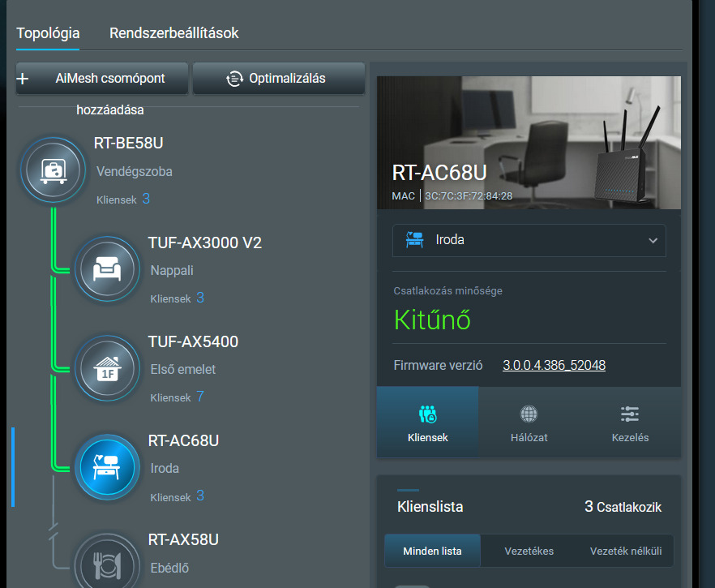Switch to the Rendszerbeállítások tab
The width and height of the screenshot is (715, 588).
[x=173, y=33]
